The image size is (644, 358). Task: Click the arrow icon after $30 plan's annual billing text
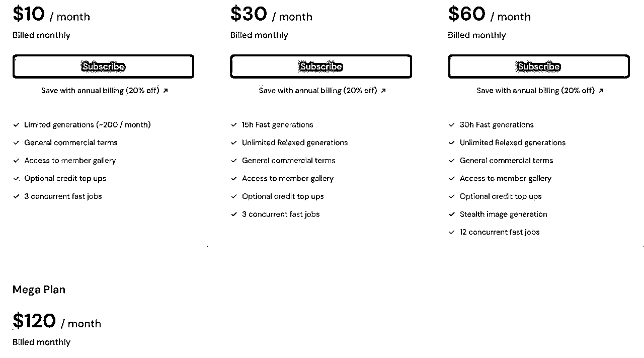click(383, 91)
